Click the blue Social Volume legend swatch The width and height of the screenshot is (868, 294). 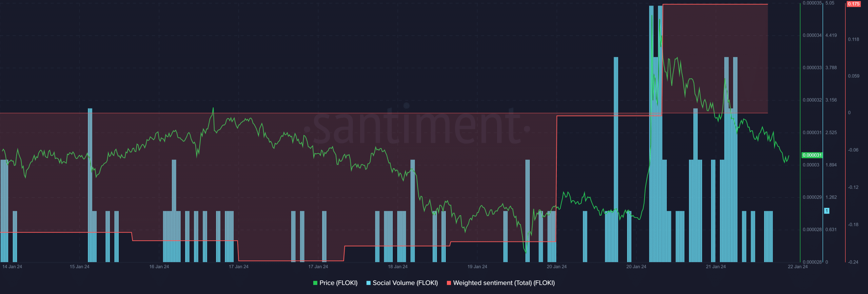pyautogui.click(x=368, y=283)
